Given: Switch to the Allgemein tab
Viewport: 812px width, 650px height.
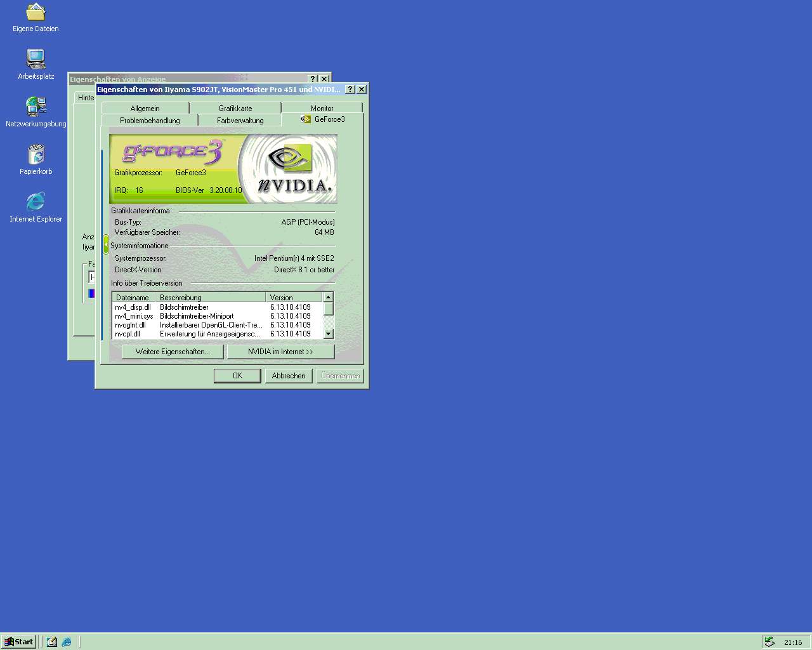Looking at the screenshot, I should [x=145, y=109].
